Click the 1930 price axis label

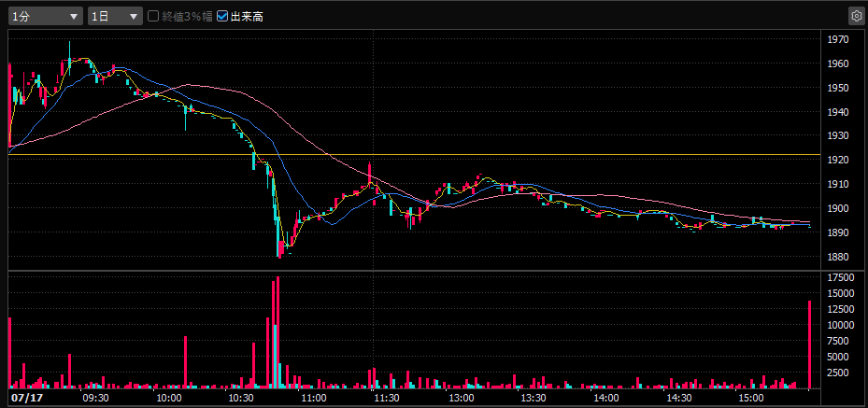(837, 135)
